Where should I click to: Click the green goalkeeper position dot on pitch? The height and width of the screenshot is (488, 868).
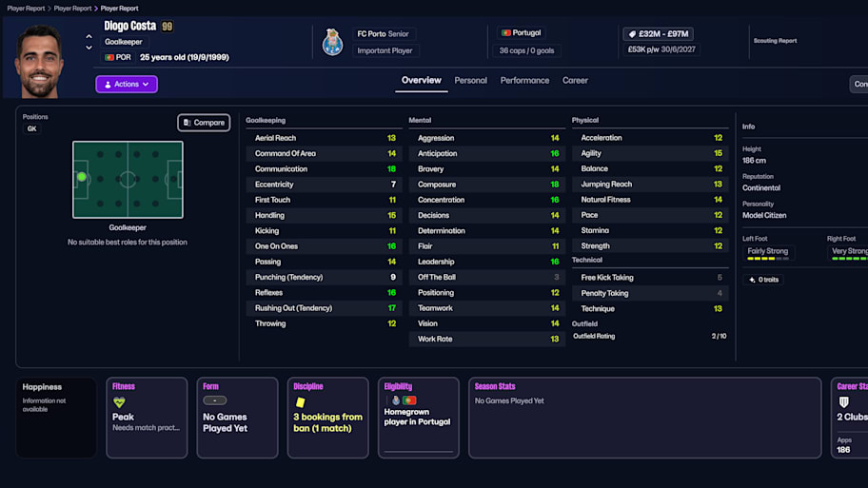coord(82,177)
